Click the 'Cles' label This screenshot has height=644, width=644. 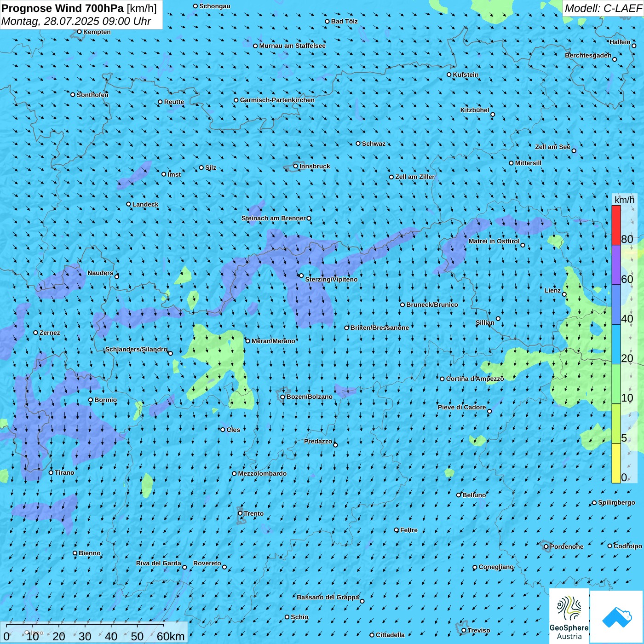tap(233, 430)
